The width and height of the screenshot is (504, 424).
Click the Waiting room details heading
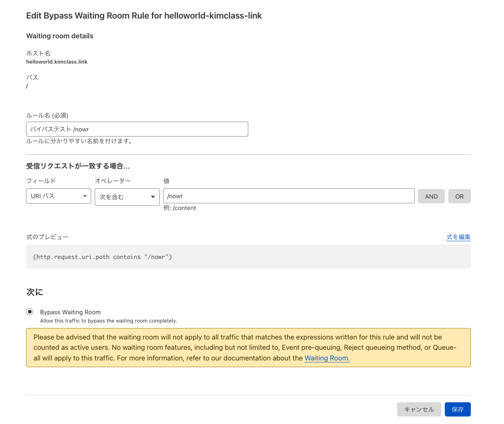pos(60,36)
